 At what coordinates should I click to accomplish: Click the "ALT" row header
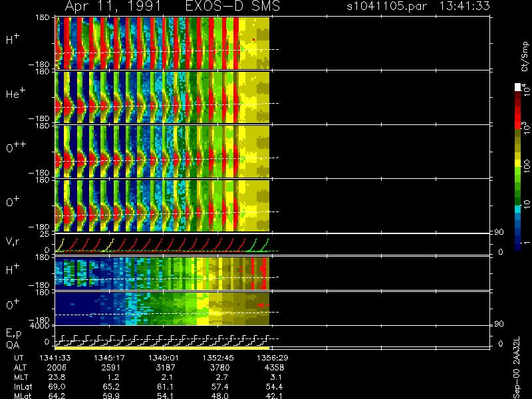coord(20,368)
